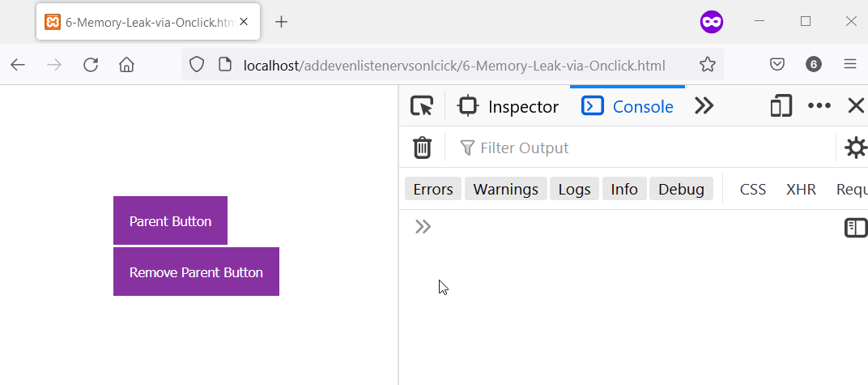Minimize the Firefox window

(x=759, y=21)
